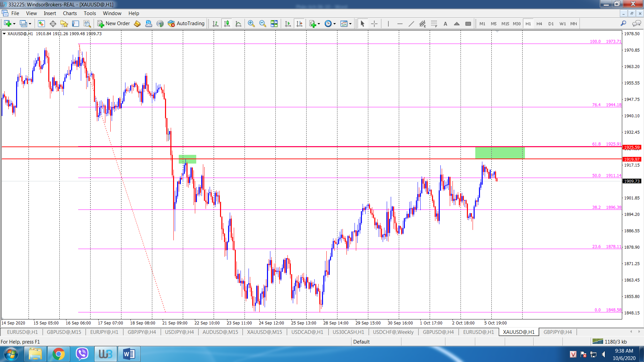Click the New Order button

[114, 23]
